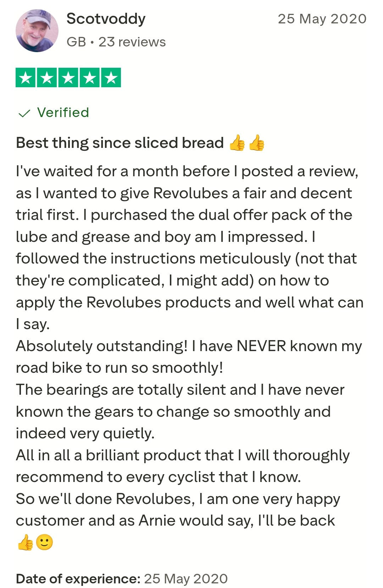383x588 pixels.
Task: Click the Verified label text
Action: pyautogui.click(x=63, y=112)
